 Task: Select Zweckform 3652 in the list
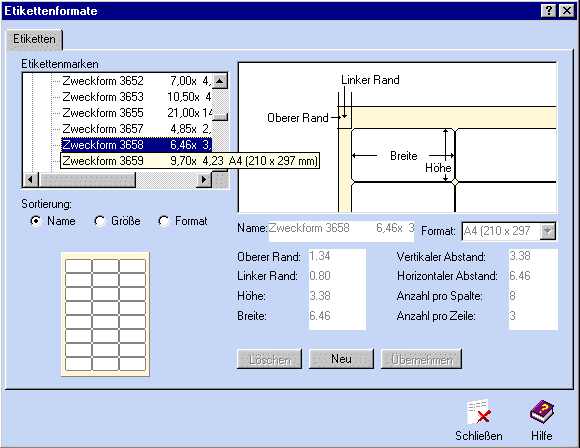[x=136, y=81]
